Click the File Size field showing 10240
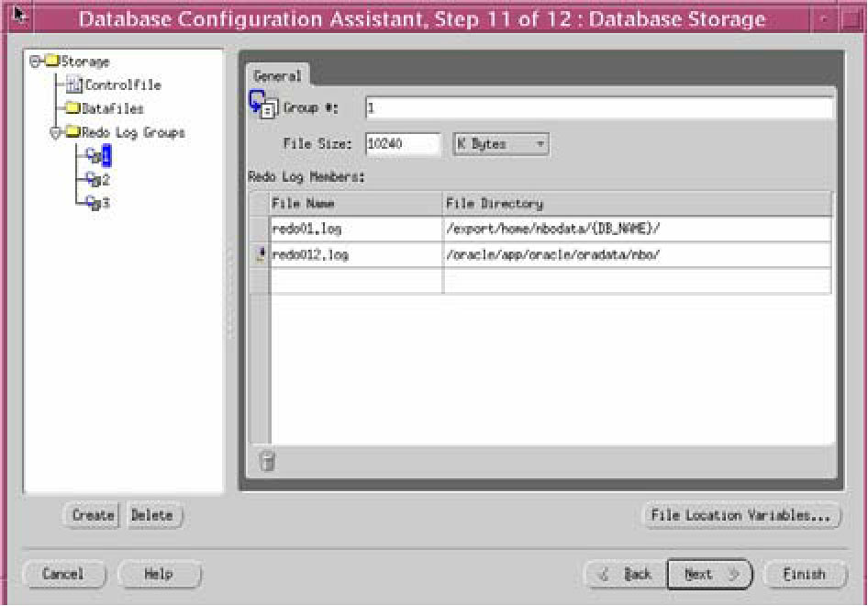 403,144
